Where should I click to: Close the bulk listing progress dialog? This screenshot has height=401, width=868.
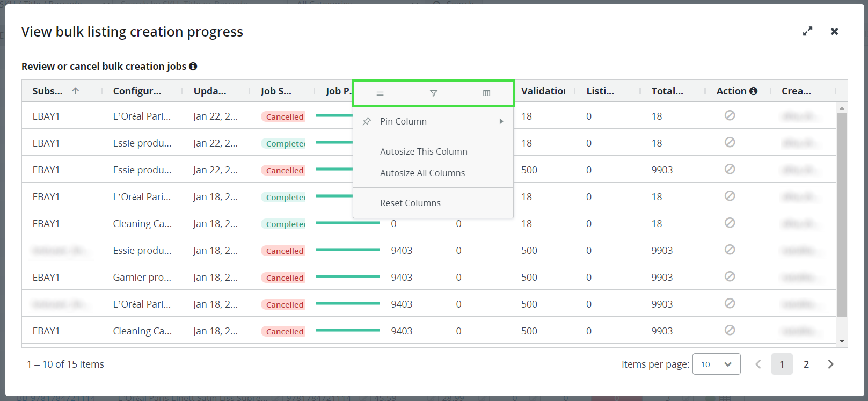(834, 32)
